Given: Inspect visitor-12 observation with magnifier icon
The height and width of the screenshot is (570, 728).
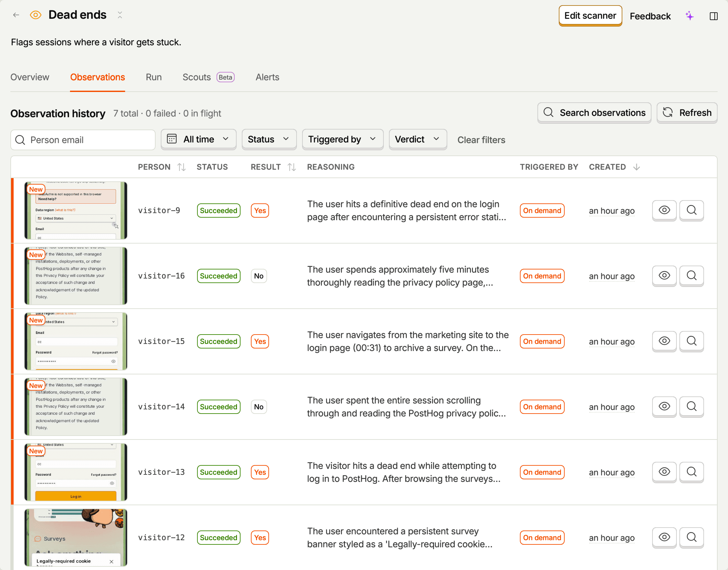Looking at the screenshot, I should 692,537.
